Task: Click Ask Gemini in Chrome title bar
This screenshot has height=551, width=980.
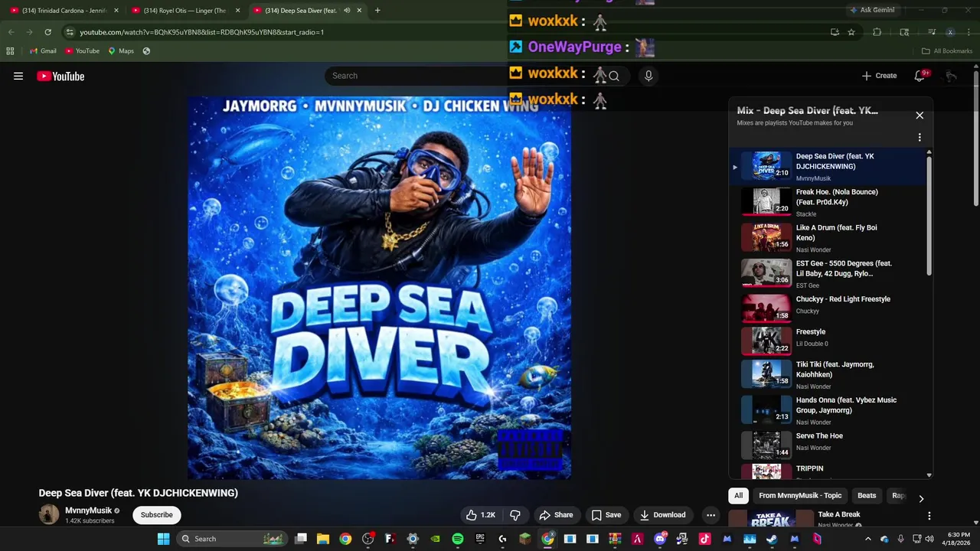Action: [872, 10]
